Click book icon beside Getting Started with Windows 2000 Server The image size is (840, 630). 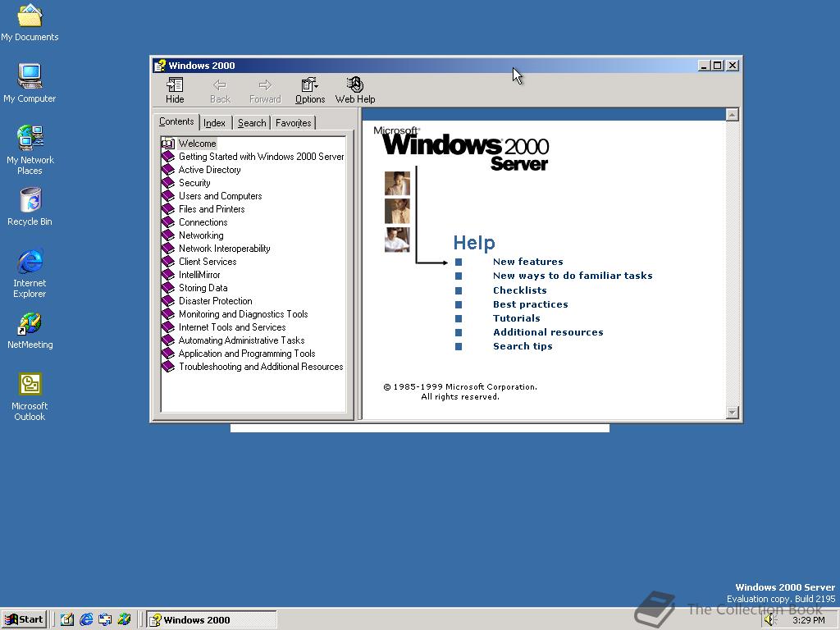[x=168, y=157]
